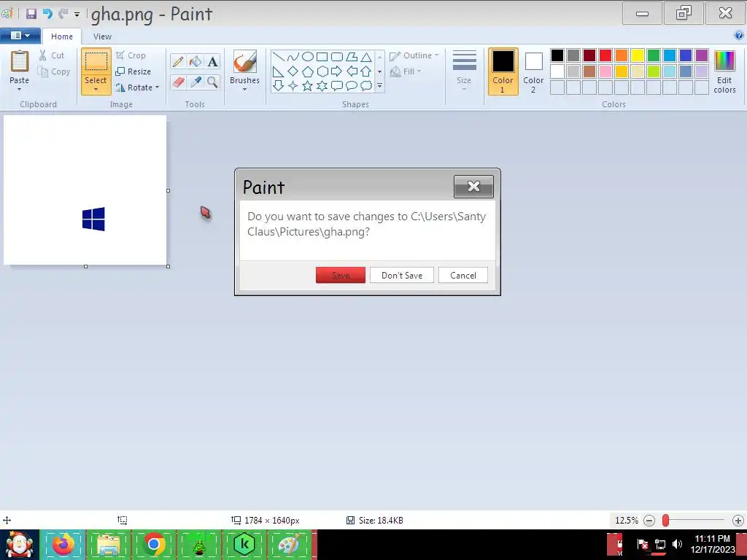Image resolution: width=747 pixels, height=560 pixels.
Task: Choose the Right arrow shape
Action: [x=337, y=71]
